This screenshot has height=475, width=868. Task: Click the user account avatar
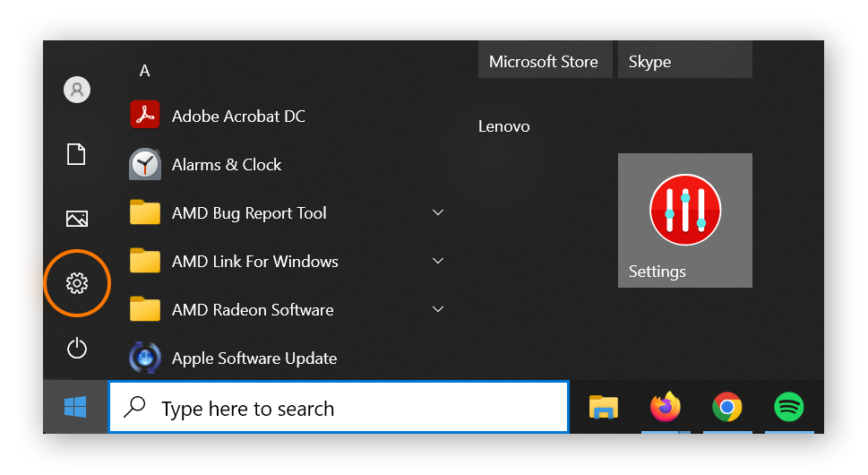(77, 90)
